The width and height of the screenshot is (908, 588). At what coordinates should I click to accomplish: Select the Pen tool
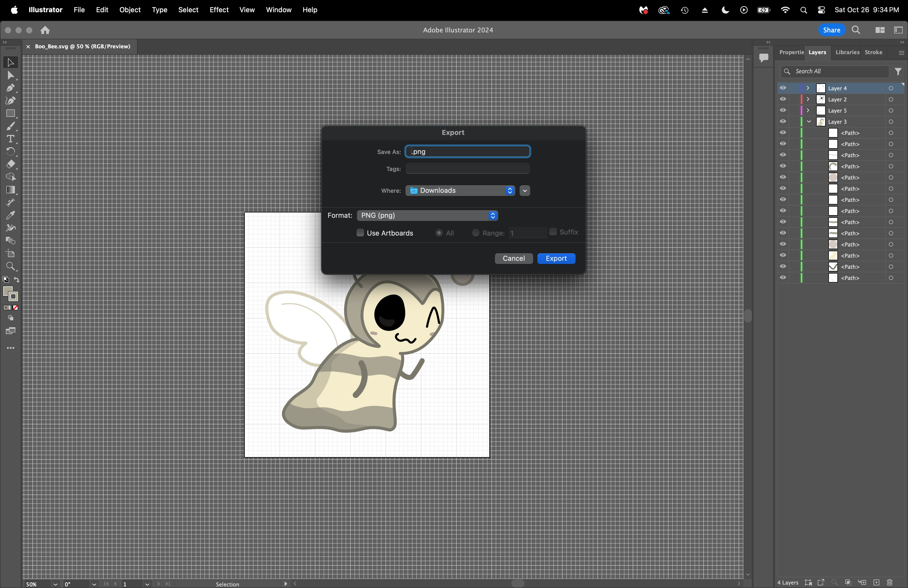click(x=10, y=88)
